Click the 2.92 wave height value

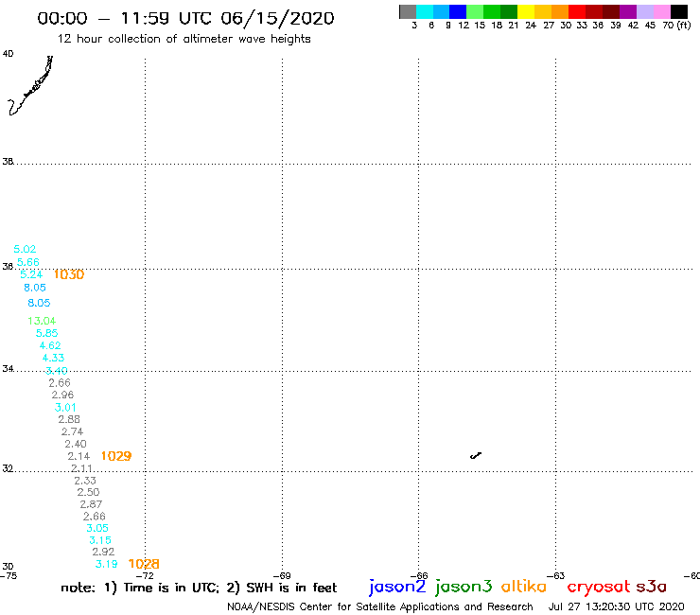[103, 552]
